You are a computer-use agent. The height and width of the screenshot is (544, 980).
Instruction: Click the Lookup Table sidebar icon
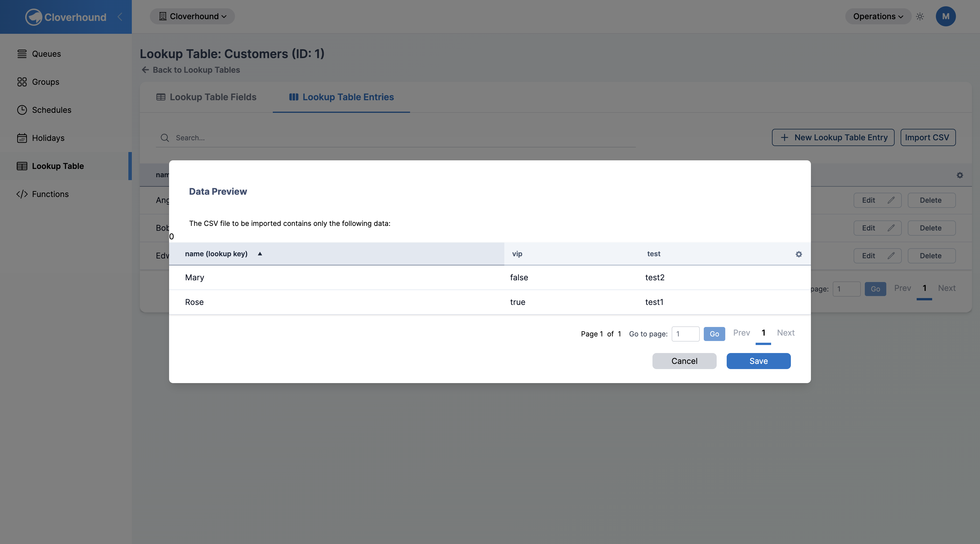click(22, 166)
